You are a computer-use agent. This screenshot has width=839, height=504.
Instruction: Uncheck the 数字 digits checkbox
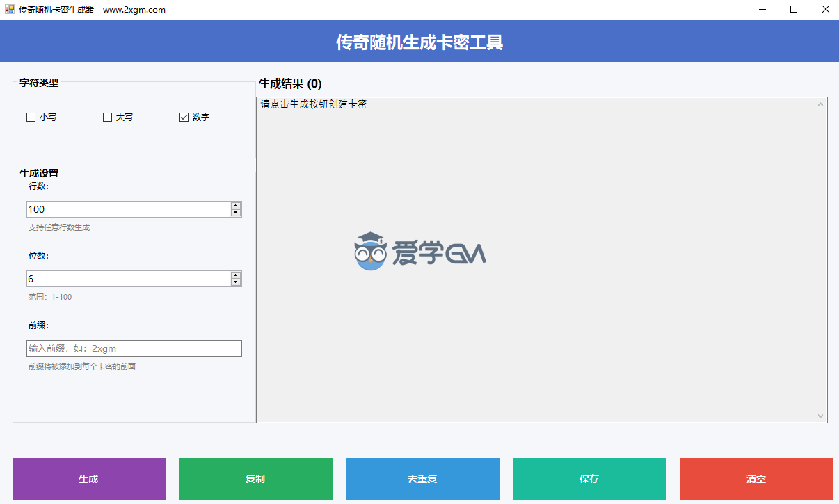(184, 117)
